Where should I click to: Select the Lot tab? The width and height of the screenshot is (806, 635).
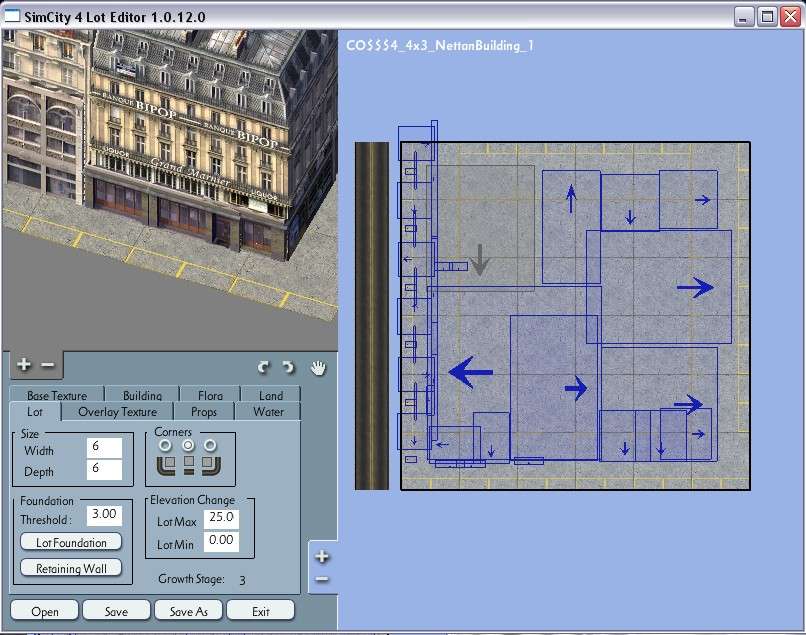(x=35, y=412)
